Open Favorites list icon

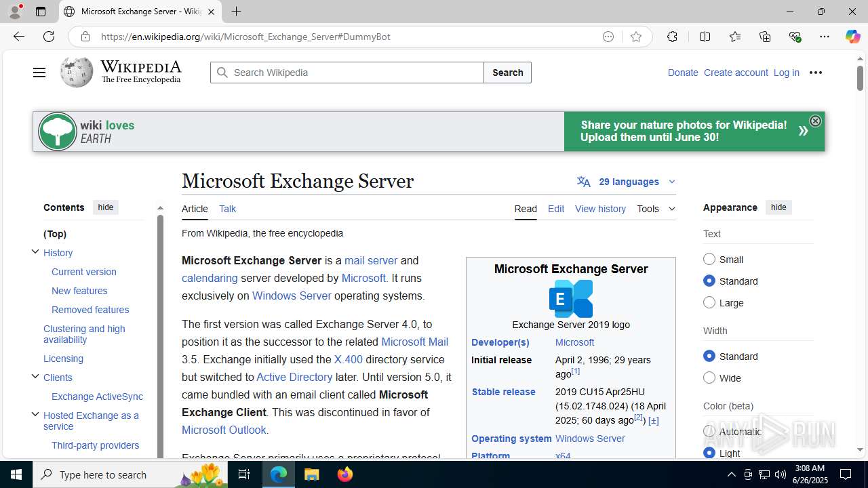click(735, 37)
